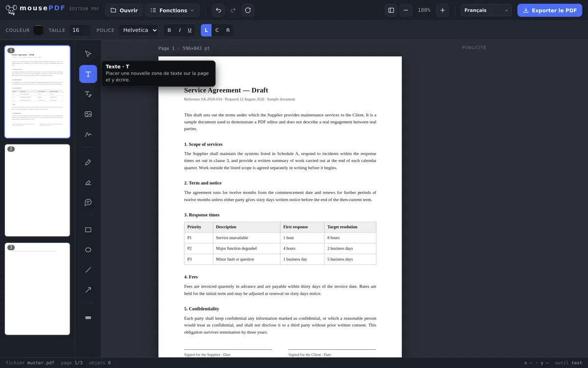Redo the last undone action

tap(233, 10)
